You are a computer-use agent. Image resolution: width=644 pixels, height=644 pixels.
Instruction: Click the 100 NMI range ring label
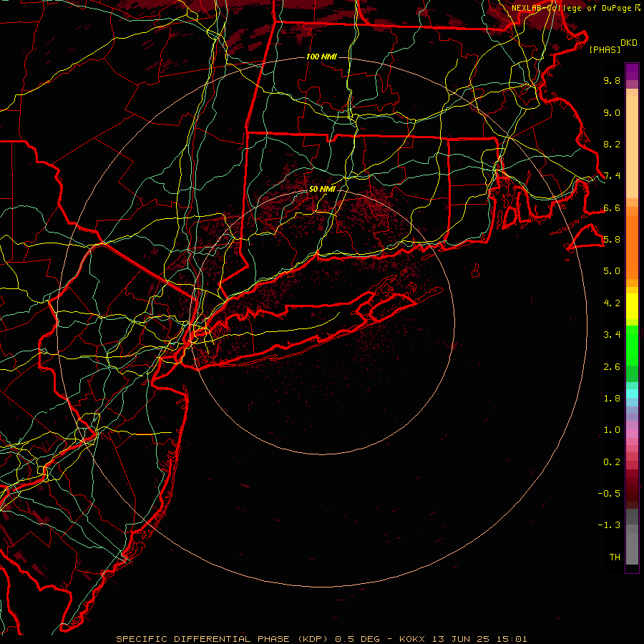coord(321,57)
